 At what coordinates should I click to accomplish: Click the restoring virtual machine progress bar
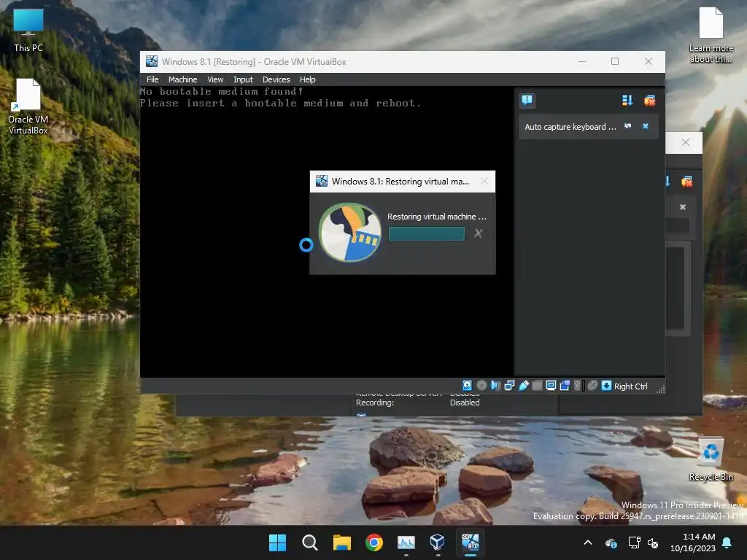point(426,233)
